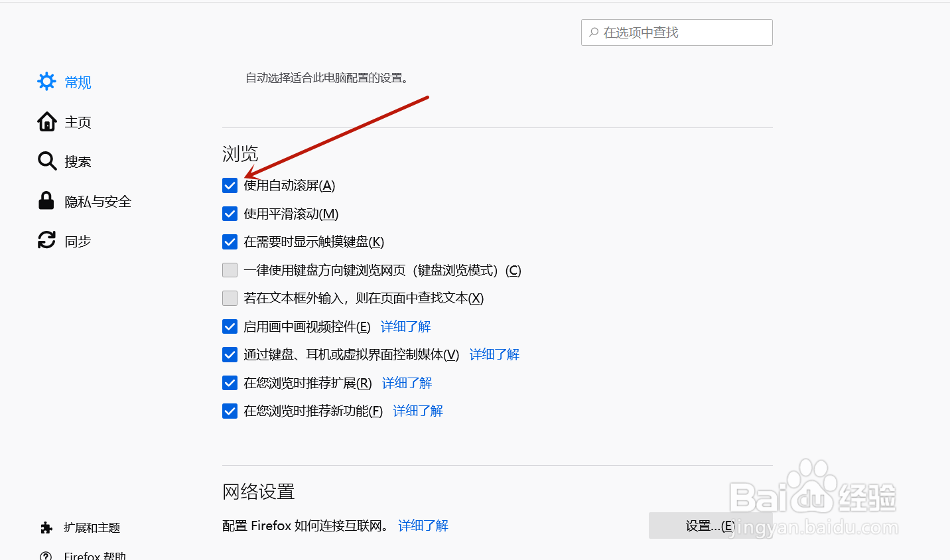950x560 pixels.
Task: Uncheck 启用画中画视频控件 checkbox
Action: click(230, 326)
